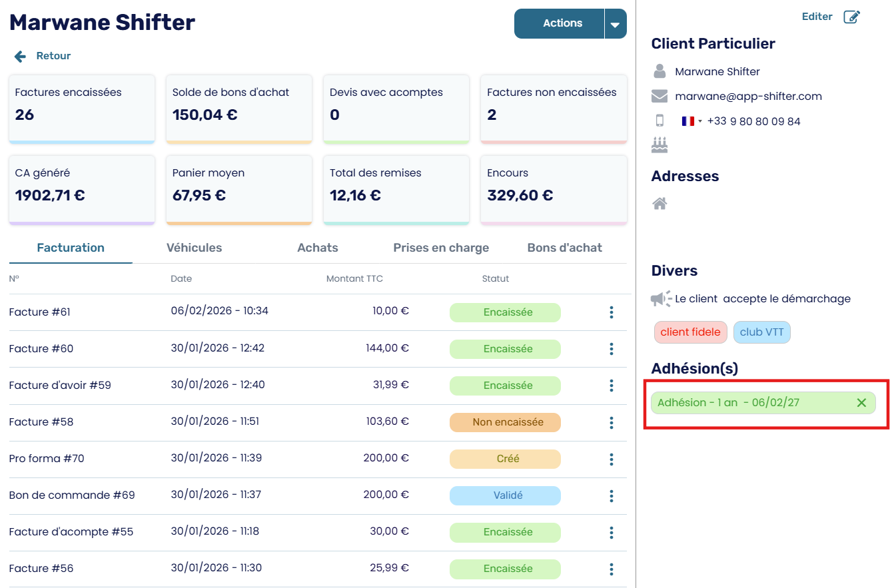Image resolution: width=890 pixels, height=588 pixels.
Task: Click the Encaissée status of Facture #56
Action: pyautogui.click(x=505, y=569)
